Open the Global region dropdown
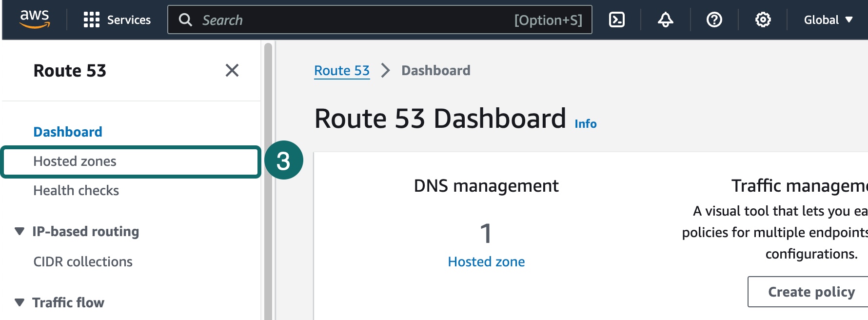The height and width of the screenshot is (320, 868). [829, 20]
